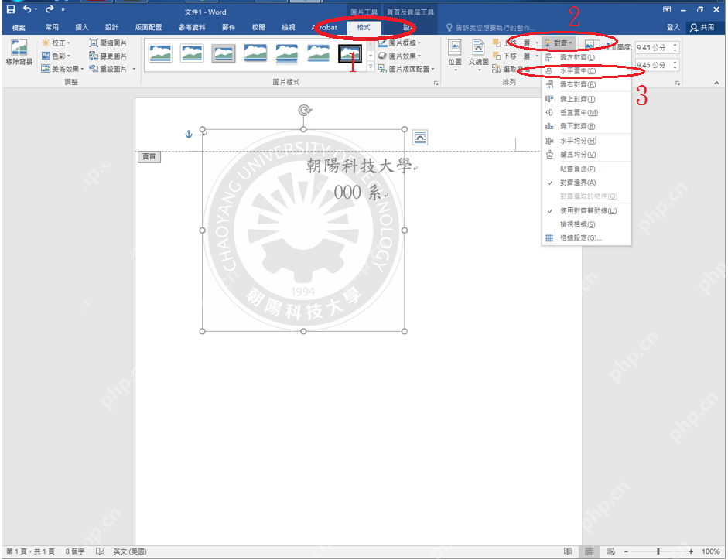Click the width field showing 9.45 公分
This screenshot has height=560, width=728.
653,65
